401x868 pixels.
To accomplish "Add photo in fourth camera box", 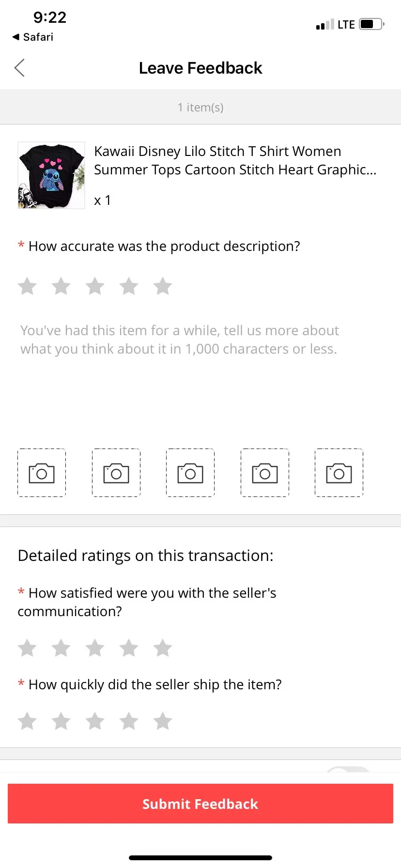I will pos(265,473).
